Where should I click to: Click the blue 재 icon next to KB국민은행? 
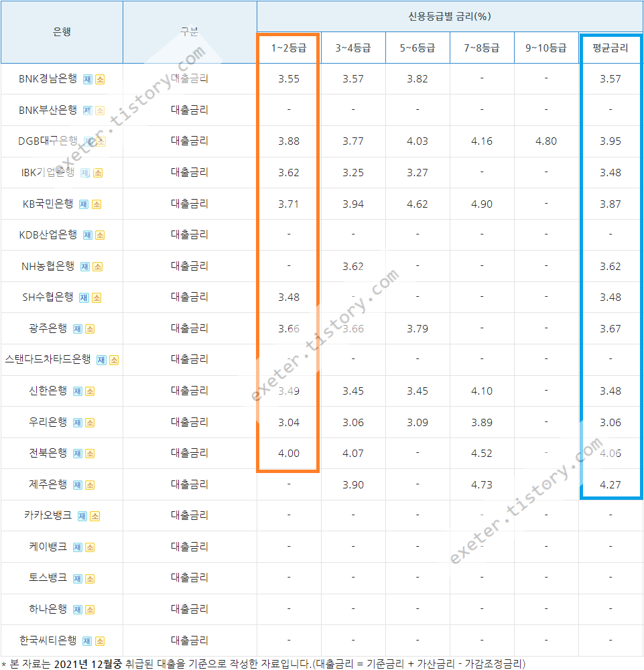tap(84, 204)
